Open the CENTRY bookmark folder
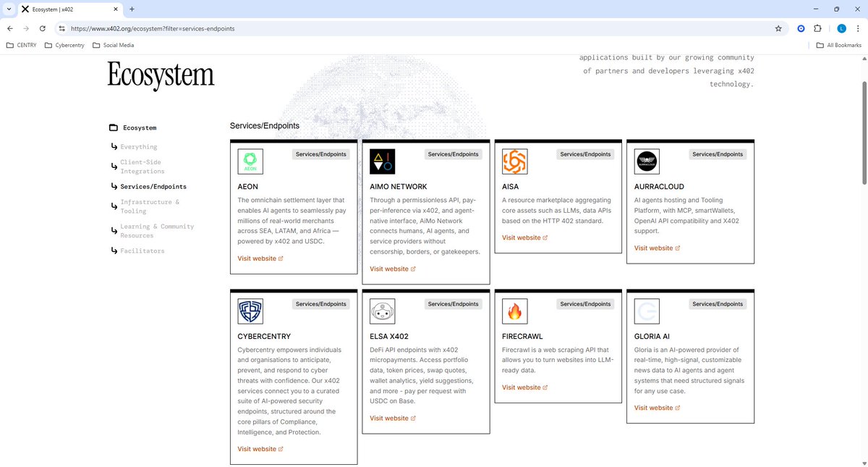868x467 pixels. pos(21,45)
